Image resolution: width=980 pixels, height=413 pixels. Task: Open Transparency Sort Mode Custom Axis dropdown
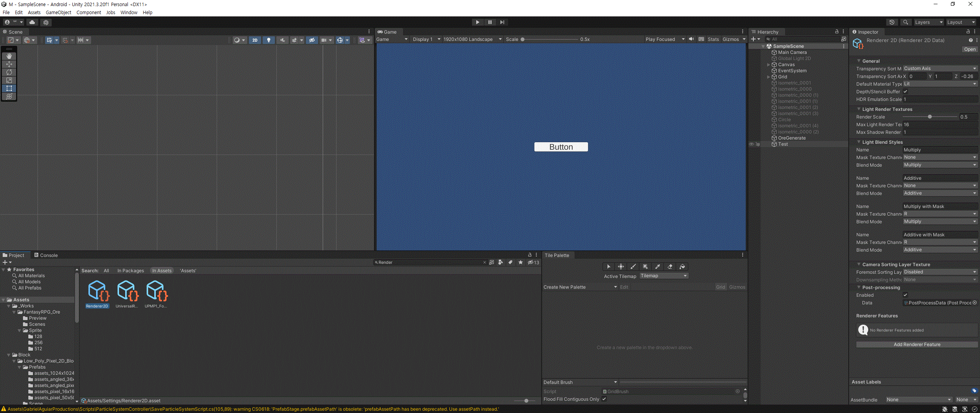click(940, 68)
